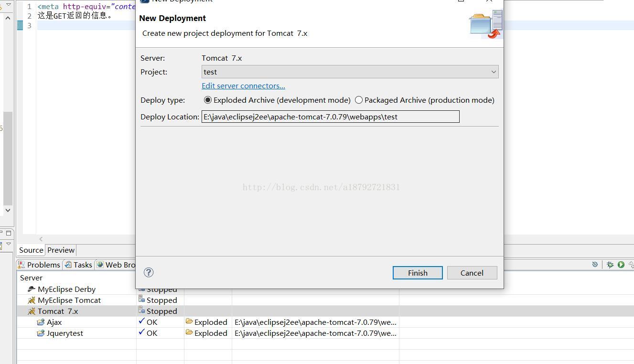Click Ajax deployment location path
This screenshot has width=634, height=364.
click(315, 322)
